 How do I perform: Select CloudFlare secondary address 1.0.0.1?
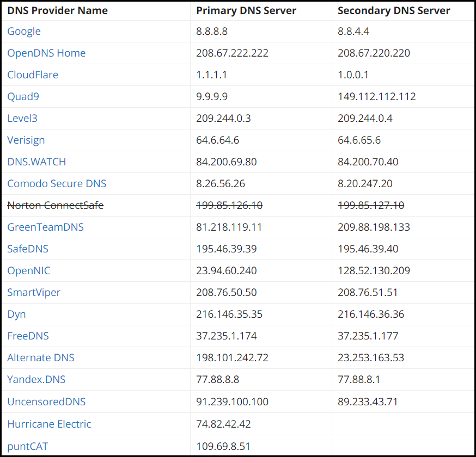353,75
